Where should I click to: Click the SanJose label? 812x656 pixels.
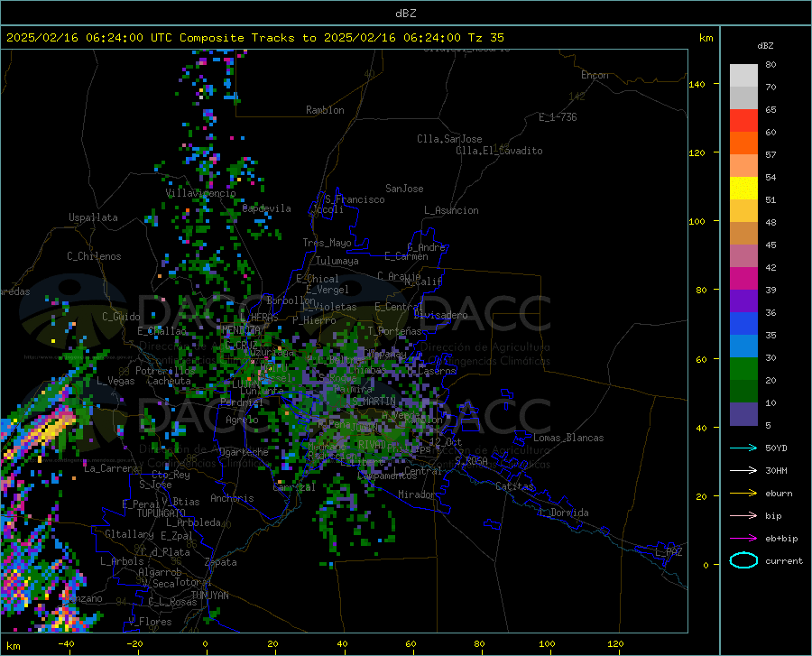[404, 189]
